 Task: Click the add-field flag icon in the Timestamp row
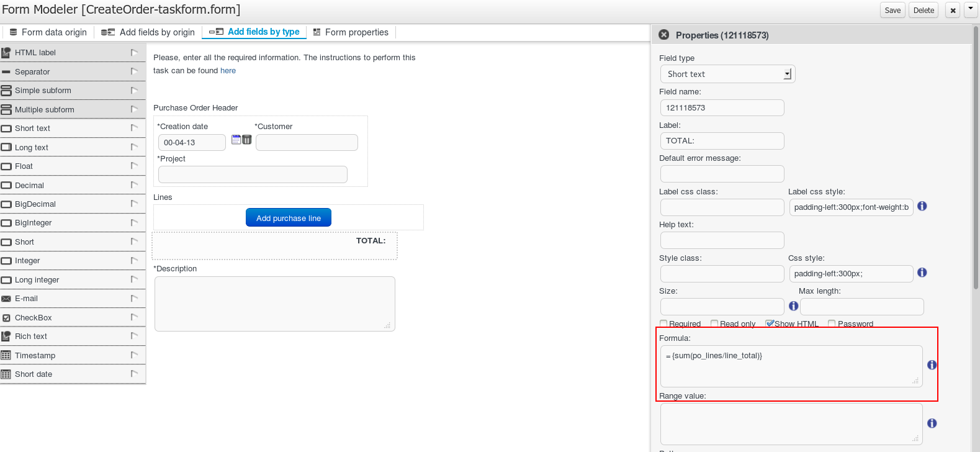134,355
